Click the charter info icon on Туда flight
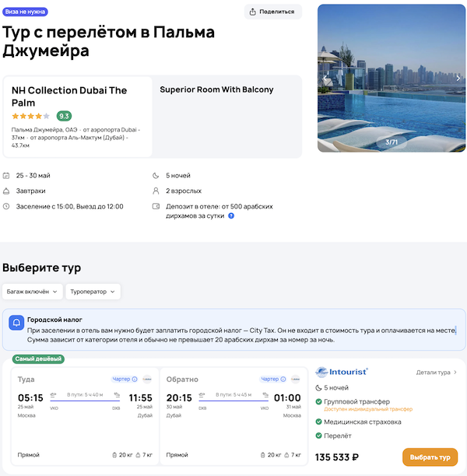The height and width of the screenshot is (476, 467). tap(135, 380)
